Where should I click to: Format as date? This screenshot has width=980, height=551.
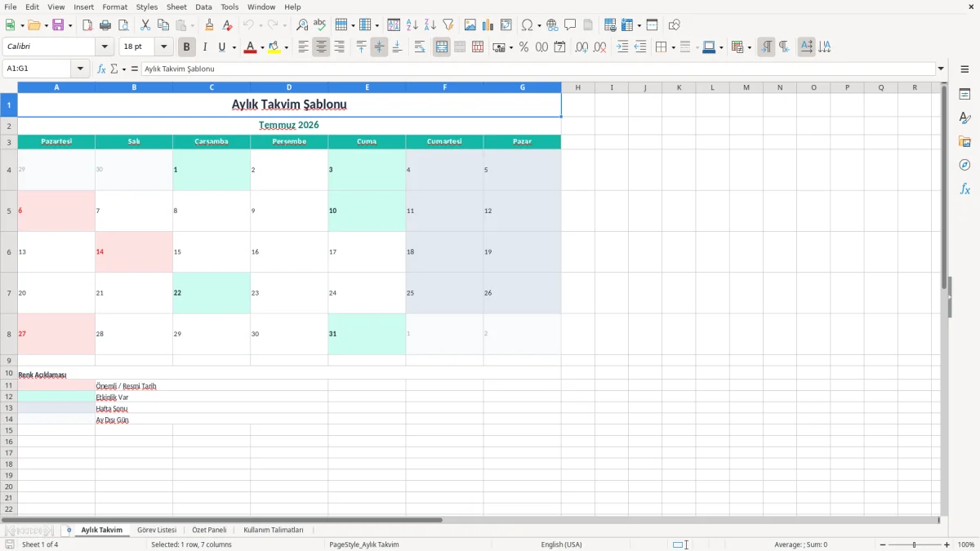tap(560, 47)
